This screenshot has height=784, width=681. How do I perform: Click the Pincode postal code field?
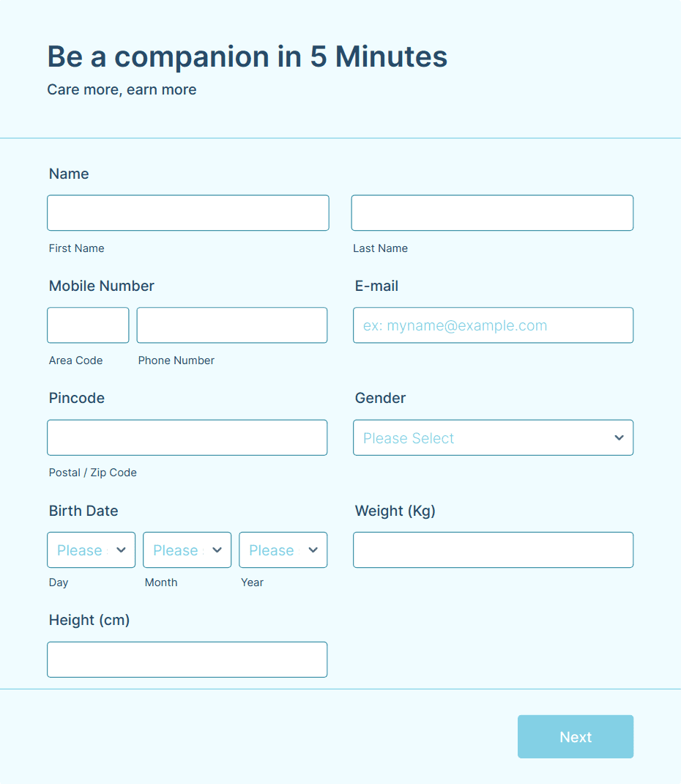click(187, 437)
